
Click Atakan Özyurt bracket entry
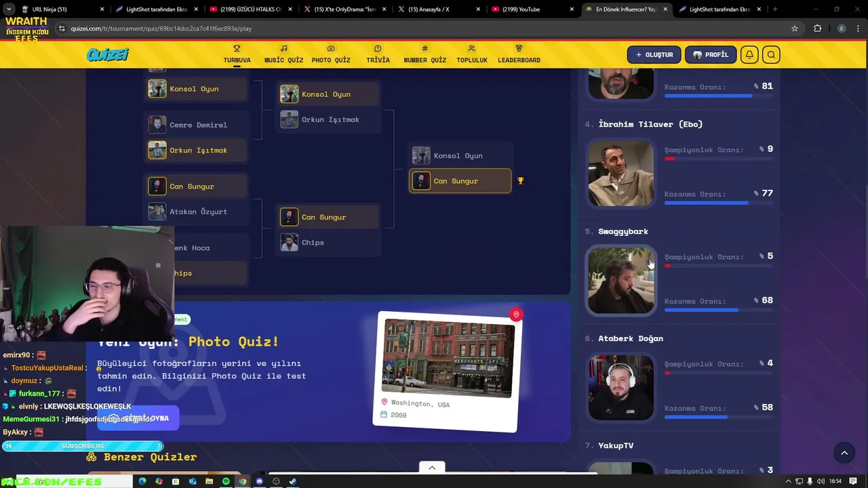pos(197,211)
